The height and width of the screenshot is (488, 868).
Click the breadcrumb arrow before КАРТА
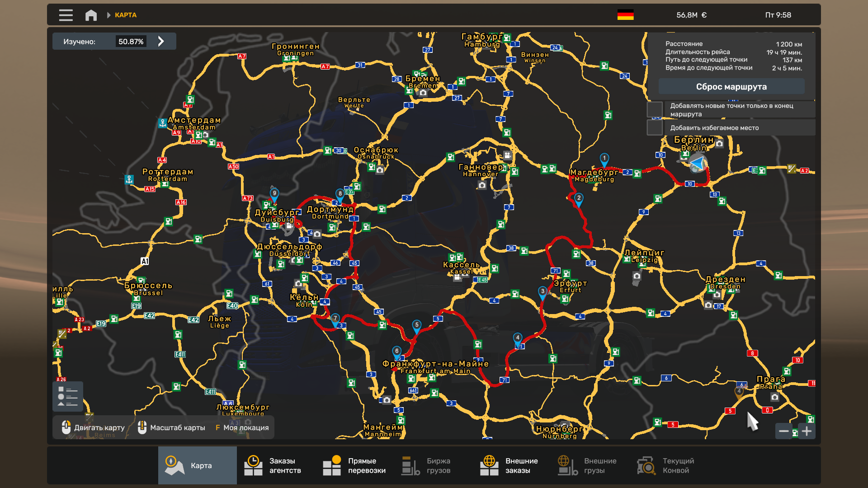click(x=108, y=15)
